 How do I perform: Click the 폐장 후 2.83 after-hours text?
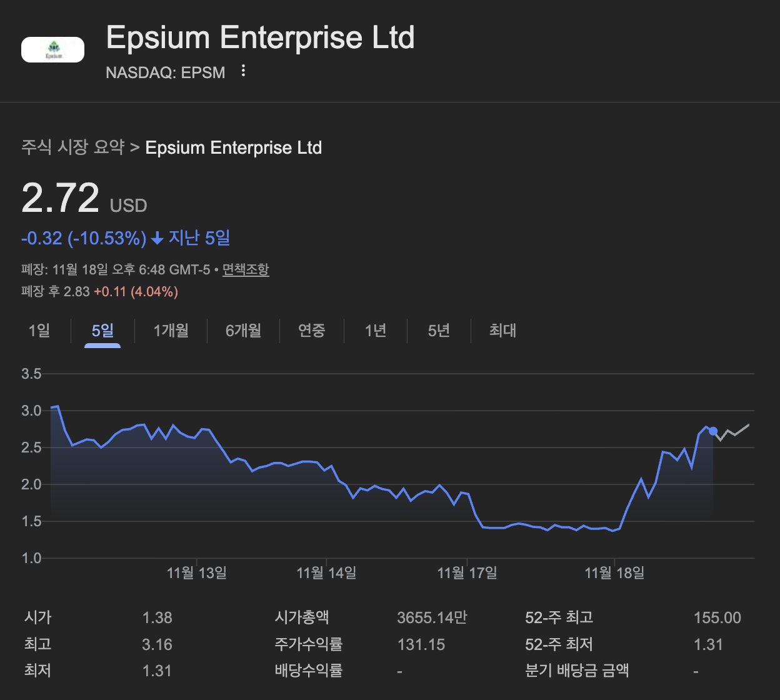[56, 291]
